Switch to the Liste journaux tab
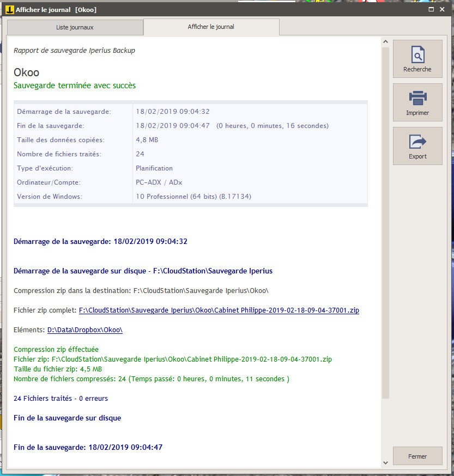The width and height of the screenshot is (454, 476). pyautogui.click(x=75, y=27)
